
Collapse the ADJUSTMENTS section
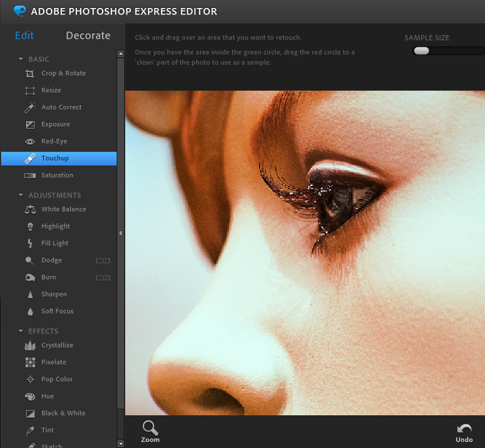(21, 195)
